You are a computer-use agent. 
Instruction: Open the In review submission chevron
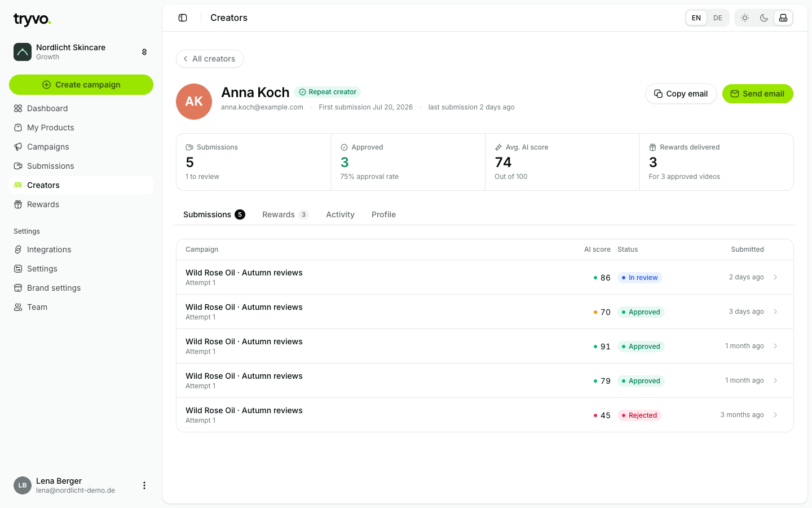click(775, 277)
